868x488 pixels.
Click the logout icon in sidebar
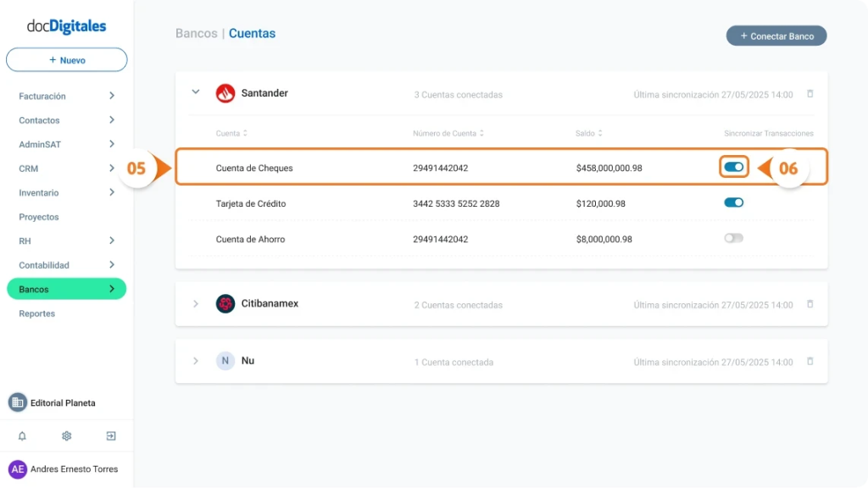point(111,436)
